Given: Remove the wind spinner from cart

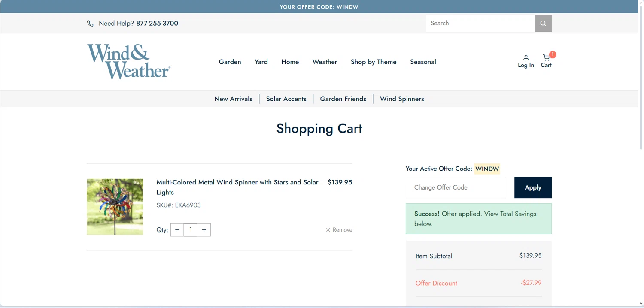Looking at the screenshot, I should 339,230.
